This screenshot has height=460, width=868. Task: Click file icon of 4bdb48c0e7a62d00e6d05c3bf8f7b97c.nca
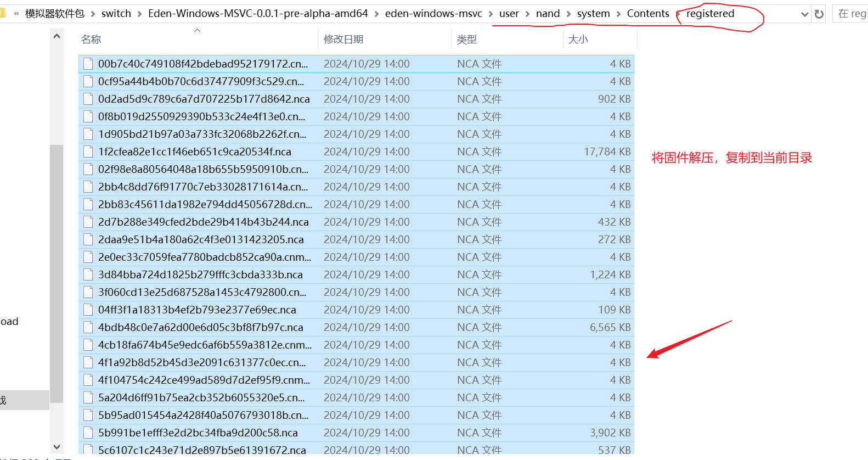click(x=88, y=327)
